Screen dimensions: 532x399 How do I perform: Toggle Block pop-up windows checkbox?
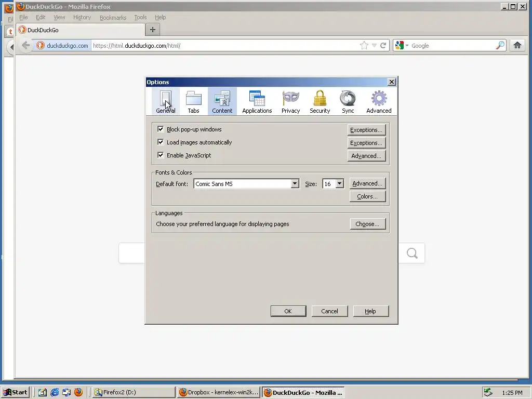(161, 129)
